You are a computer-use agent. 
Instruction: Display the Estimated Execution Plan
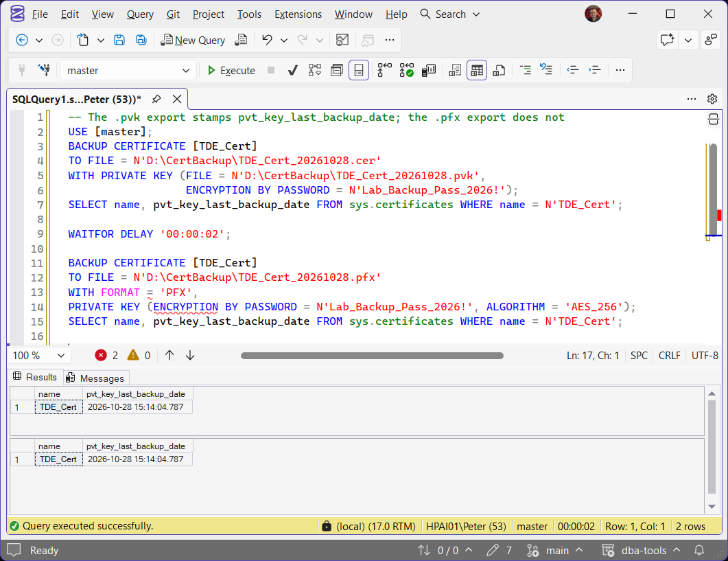click(x=315, y=70)
